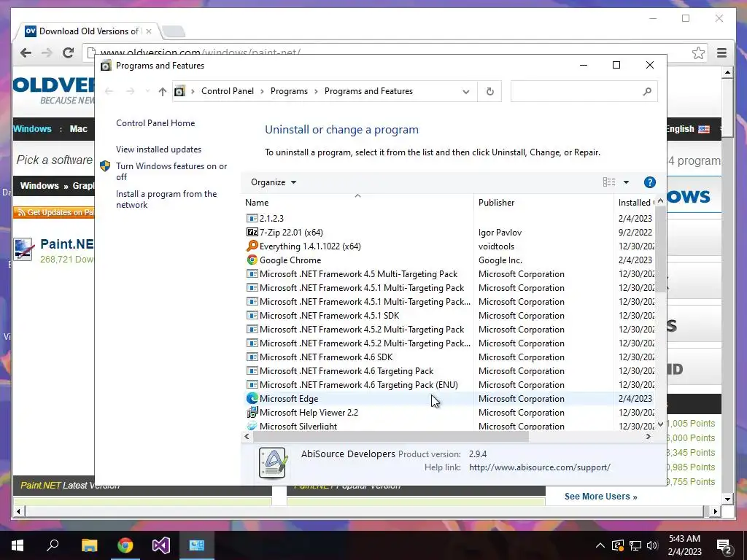This screenshot has height=560, width=747.
Task: Click Install a program from the network
Action: (x=166, y=199)
